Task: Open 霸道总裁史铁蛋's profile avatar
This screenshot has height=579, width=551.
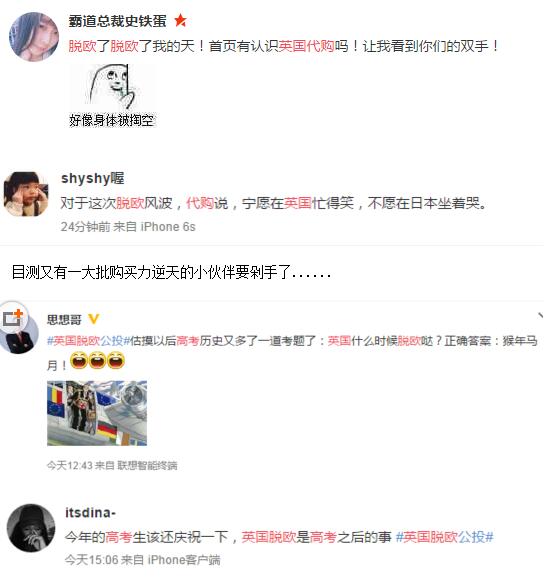Action: pos(33,37)
